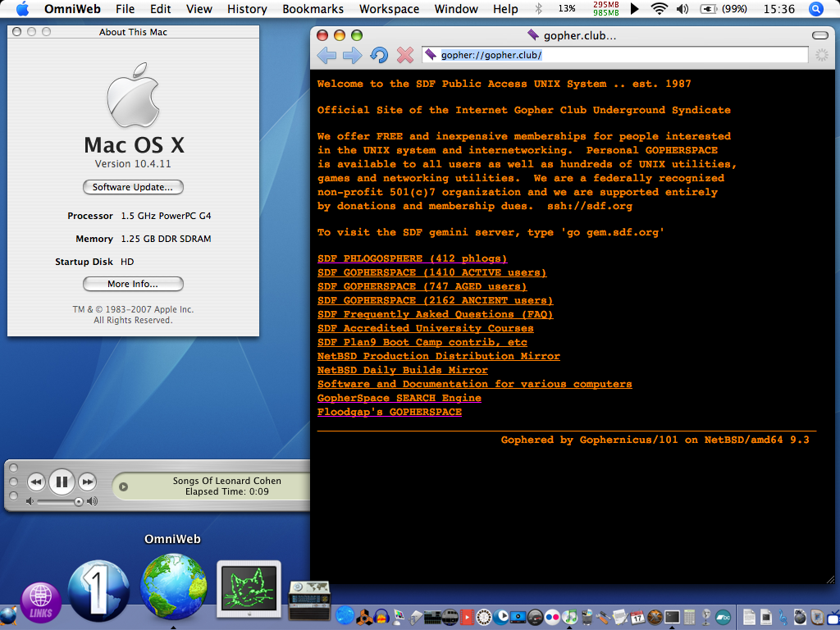Screen dimensions: 840x630
Task: Open the Links browser in the Dock
Action: tap(41, 602)
